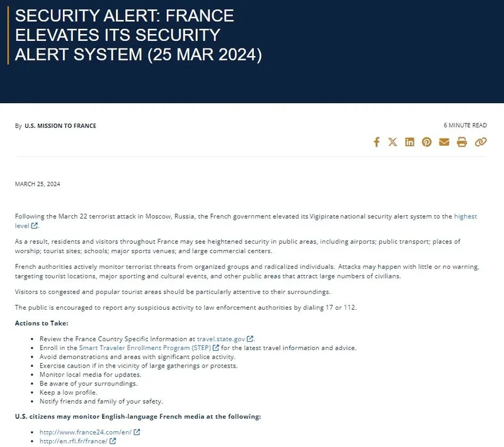Visit the travel.state.gov link
The image size is (504, 447).
point(221,339)
